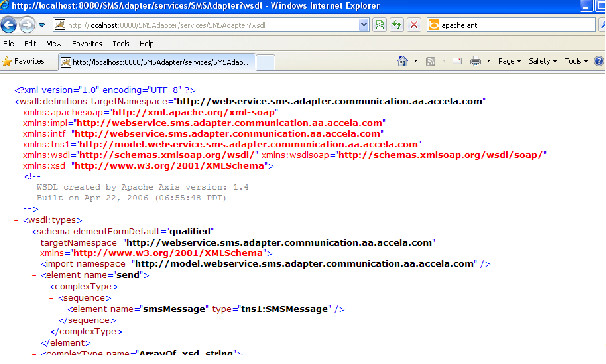Viewport: 606px width, 364px height.
Task: Open the recent pages dropdown next to Forward
Action: tap(42, 25)
